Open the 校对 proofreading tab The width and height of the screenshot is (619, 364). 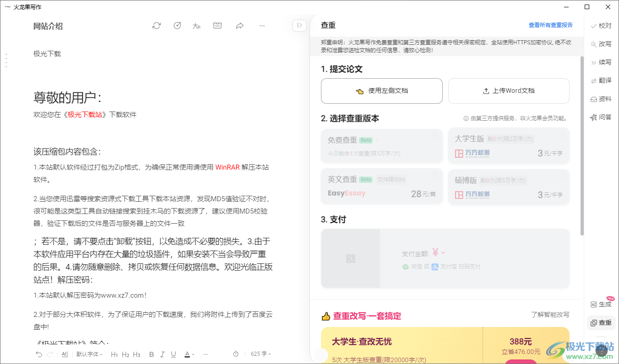pyautogui.click(x=601, y=26)
